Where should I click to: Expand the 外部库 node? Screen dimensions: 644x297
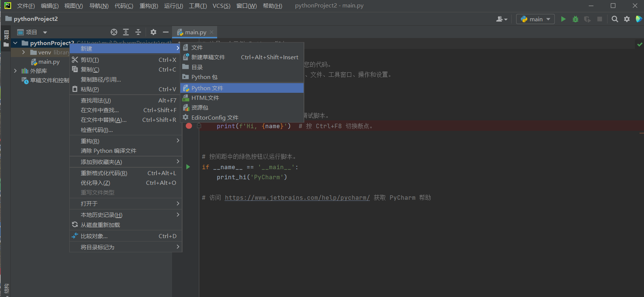[15, 71]
